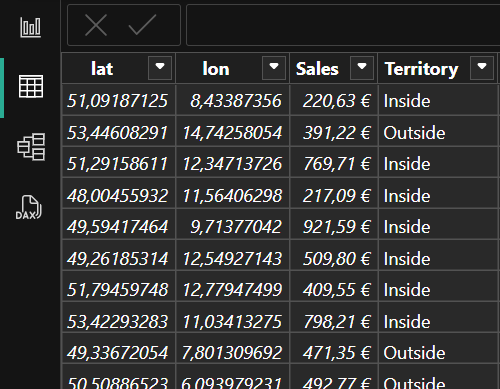
Task: Select the lat column header
Action: 119,68
